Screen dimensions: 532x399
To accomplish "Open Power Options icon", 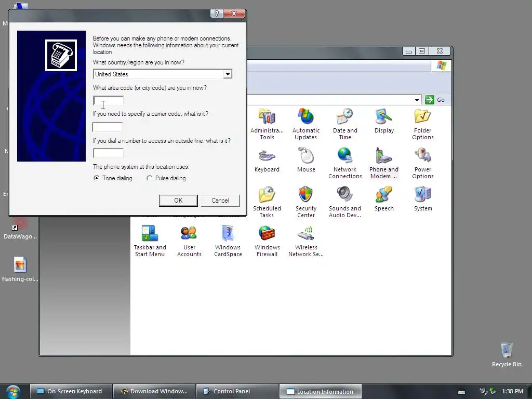I will [x=423, y=163].
